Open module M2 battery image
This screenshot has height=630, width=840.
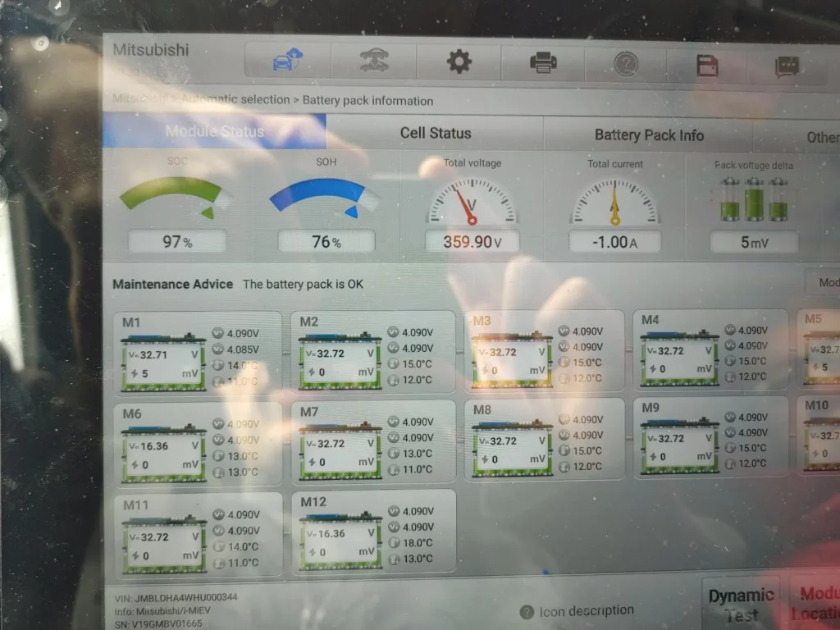pyautogui.click(x=340, y=360)
